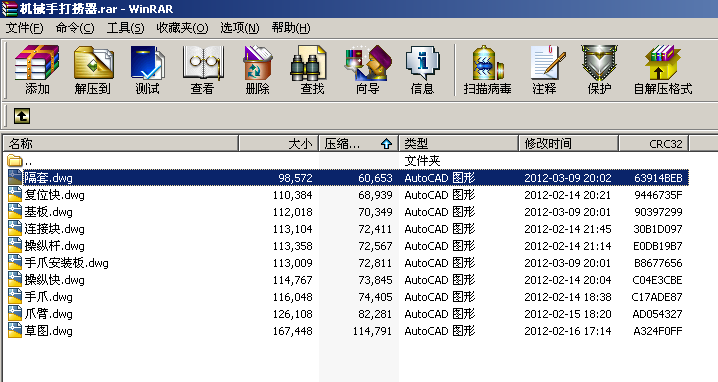Select file name 操纵杆.dwg

(54, 246)
